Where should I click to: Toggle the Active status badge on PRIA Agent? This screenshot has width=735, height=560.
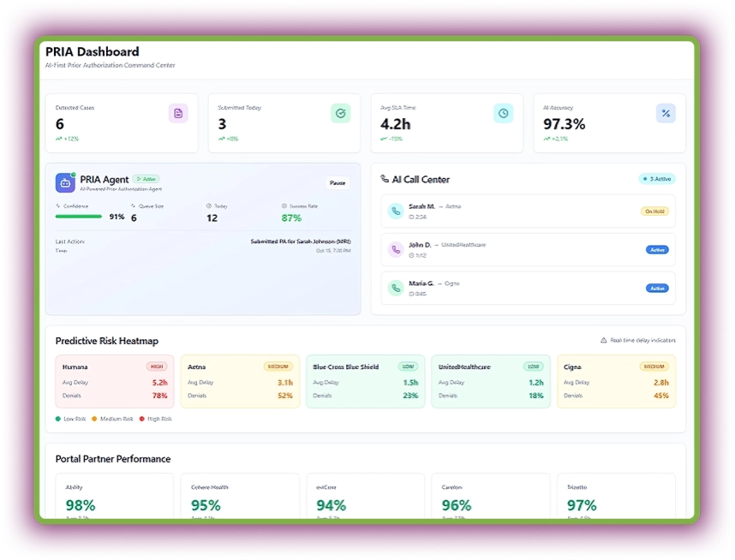click(x=146, y=179)
